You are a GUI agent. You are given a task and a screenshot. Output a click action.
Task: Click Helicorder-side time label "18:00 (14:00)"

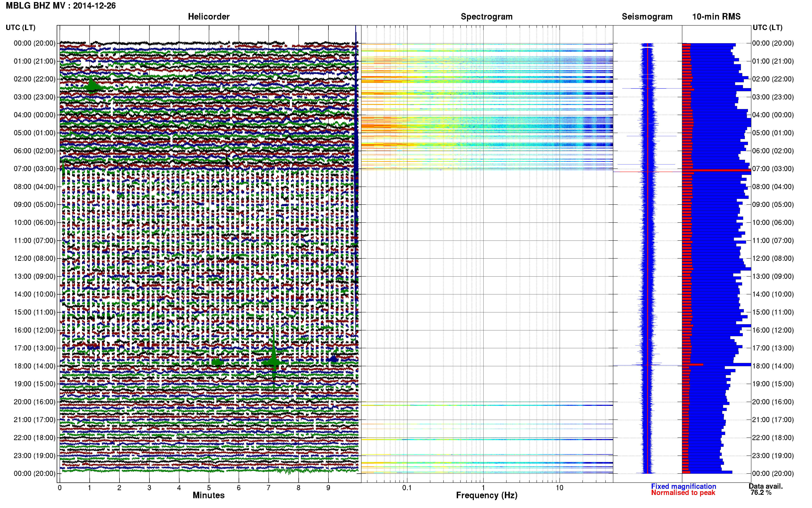point(35,366)
